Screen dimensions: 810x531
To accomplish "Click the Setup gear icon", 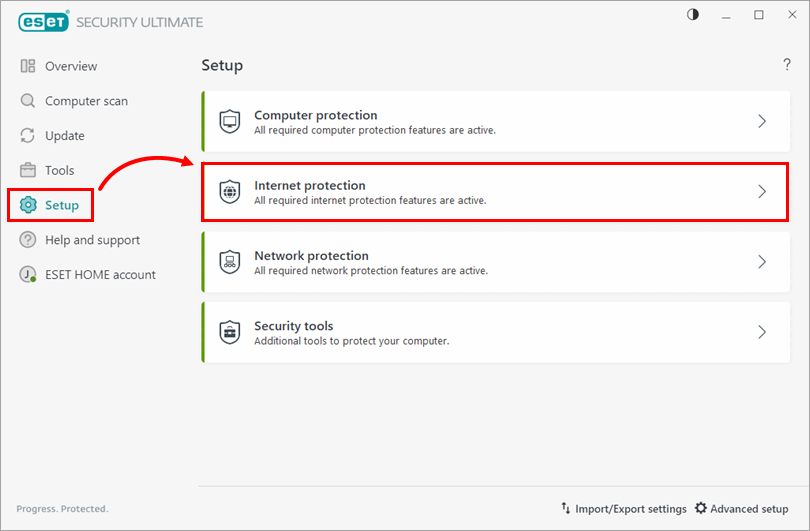I will (28, 205).
